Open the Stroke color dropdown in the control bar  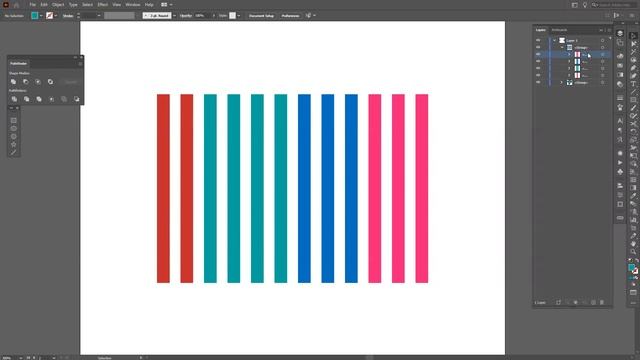tap(56, 16)
